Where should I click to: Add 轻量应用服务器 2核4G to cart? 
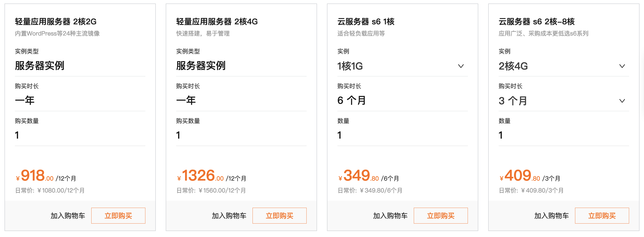[229, 215]
